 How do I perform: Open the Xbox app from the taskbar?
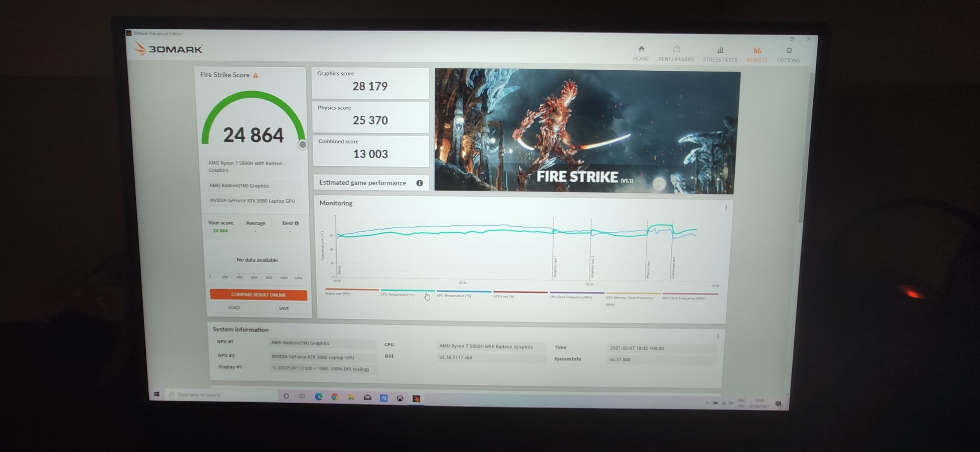(400, 398)
